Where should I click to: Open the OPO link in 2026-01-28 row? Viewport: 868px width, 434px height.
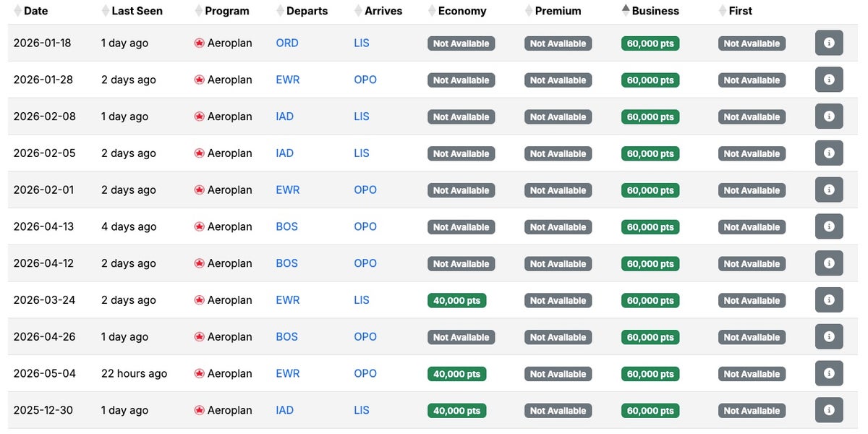tap(365, 80)
